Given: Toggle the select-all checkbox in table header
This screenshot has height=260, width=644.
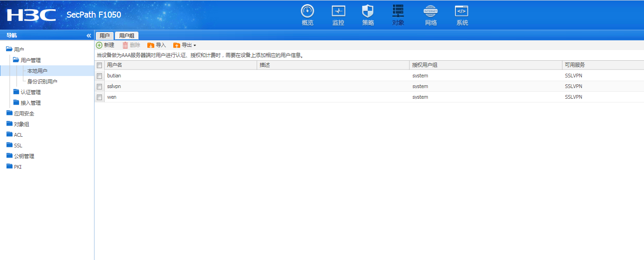Looking at the screenshot, I should tap(99, 65).
